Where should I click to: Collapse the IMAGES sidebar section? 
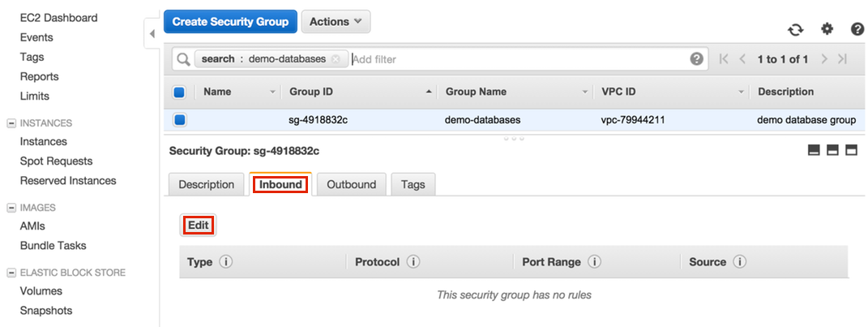[11, 208]
